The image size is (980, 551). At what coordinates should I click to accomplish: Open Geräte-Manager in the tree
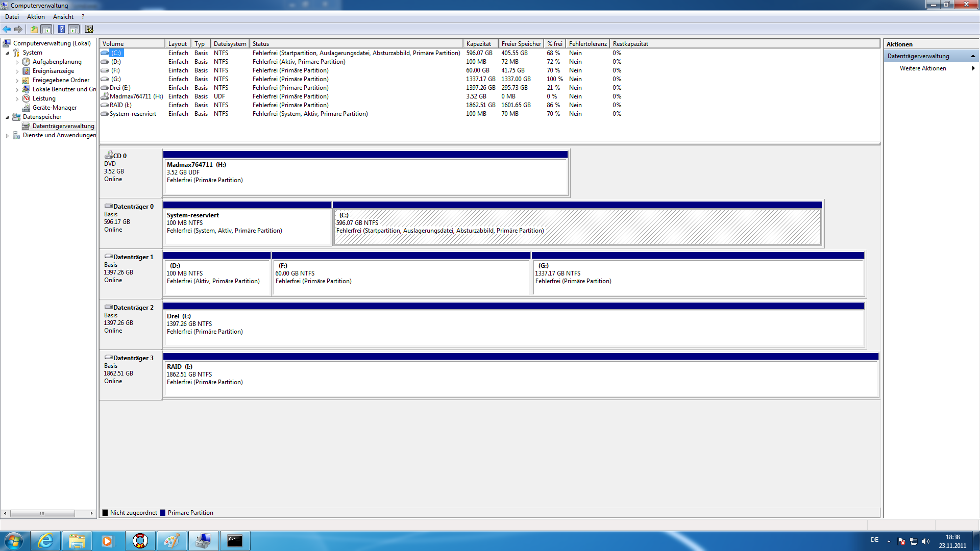[54, 108]
